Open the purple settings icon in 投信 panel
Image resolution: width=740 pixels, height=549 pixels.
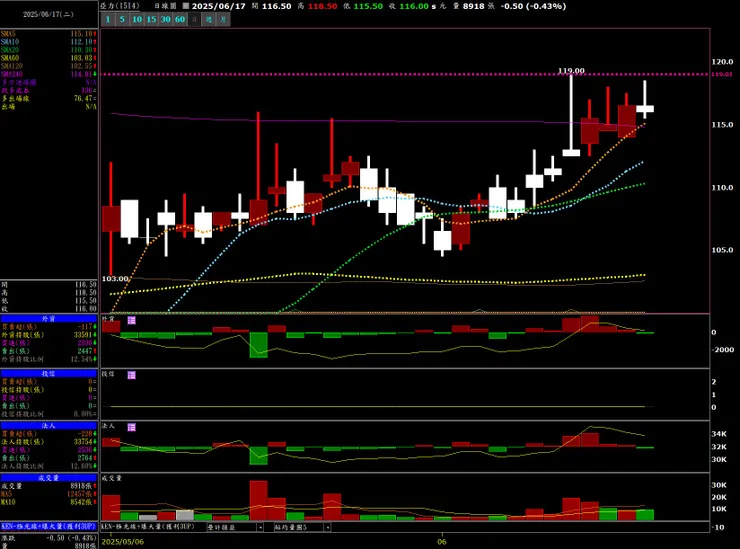click(132, 375)
